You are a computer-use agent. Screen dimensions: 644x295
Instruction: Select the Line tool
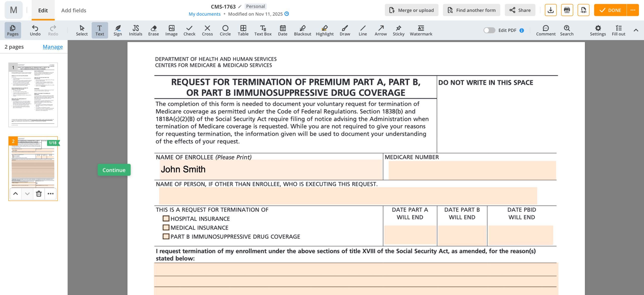pos(363,30)
